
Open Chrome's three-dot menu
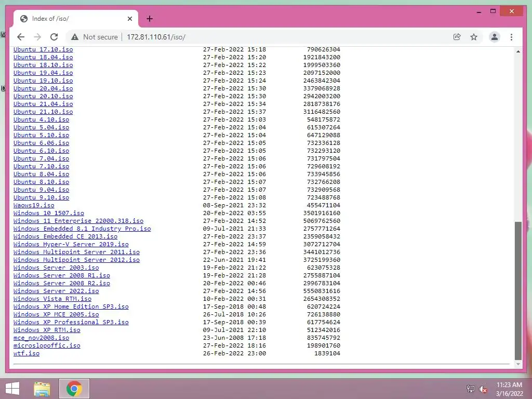[511, 37]
